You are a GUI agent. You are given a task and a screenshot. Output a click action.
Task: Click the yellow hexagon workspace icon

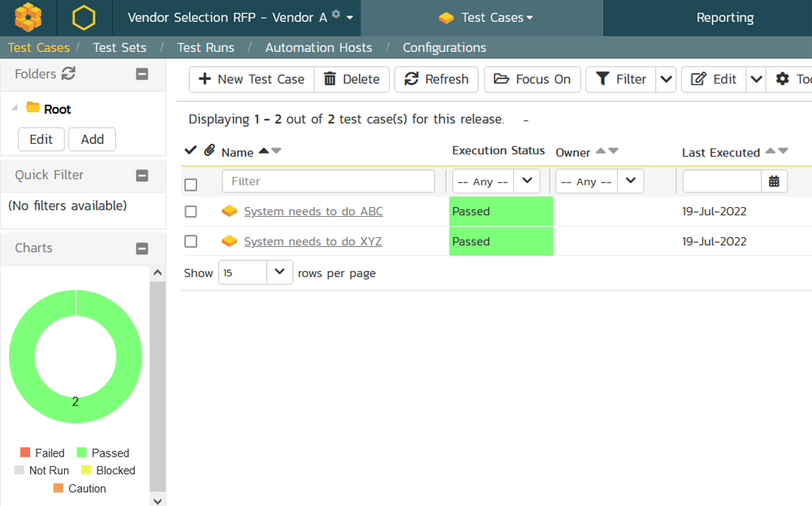coord(84,17)
